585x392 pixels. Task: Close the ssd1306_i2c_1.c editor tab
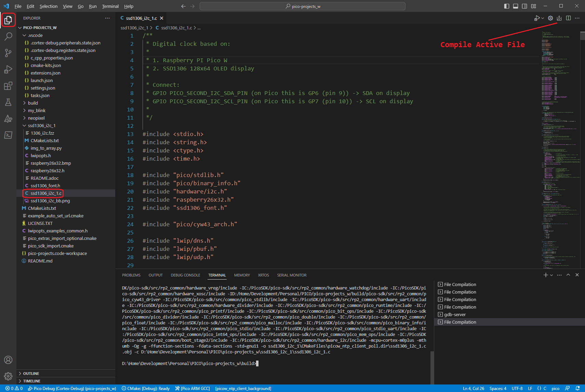click(x=162, y=18)
